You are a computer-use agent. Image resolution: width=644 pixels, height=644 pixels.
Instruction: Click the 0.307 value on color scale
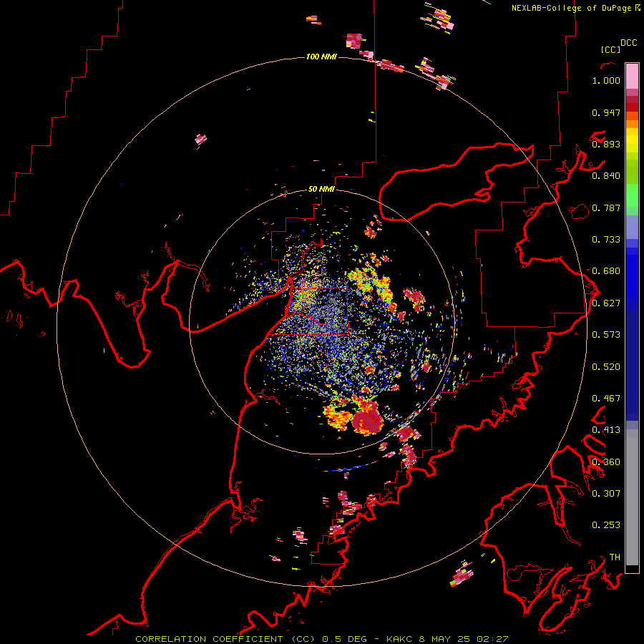click(606, 494)
